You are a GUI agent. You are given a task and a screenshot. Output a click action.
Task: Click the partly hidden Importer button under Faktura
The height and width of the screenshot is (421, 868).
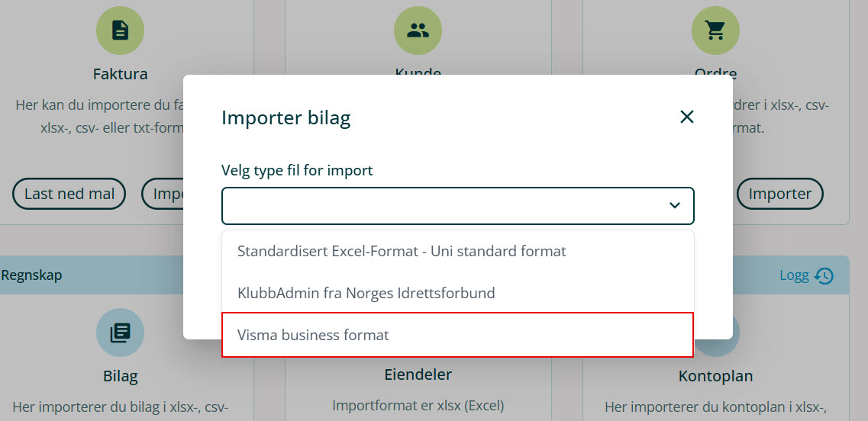tap(163, 194)
